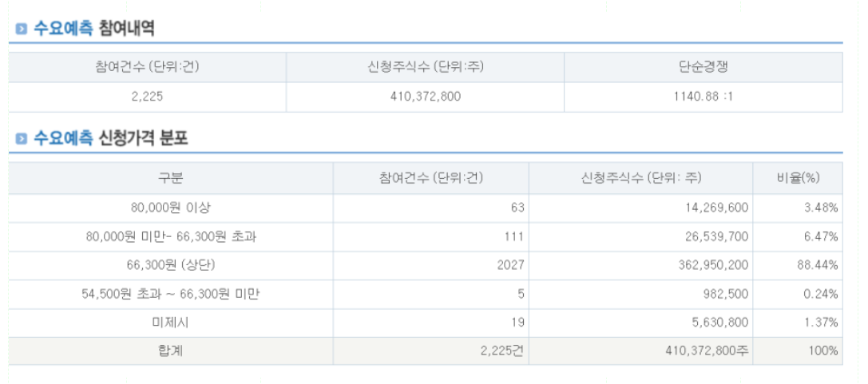Click the 비율(%) column header
Screen dimensions: 868x384
coord(798,178)
